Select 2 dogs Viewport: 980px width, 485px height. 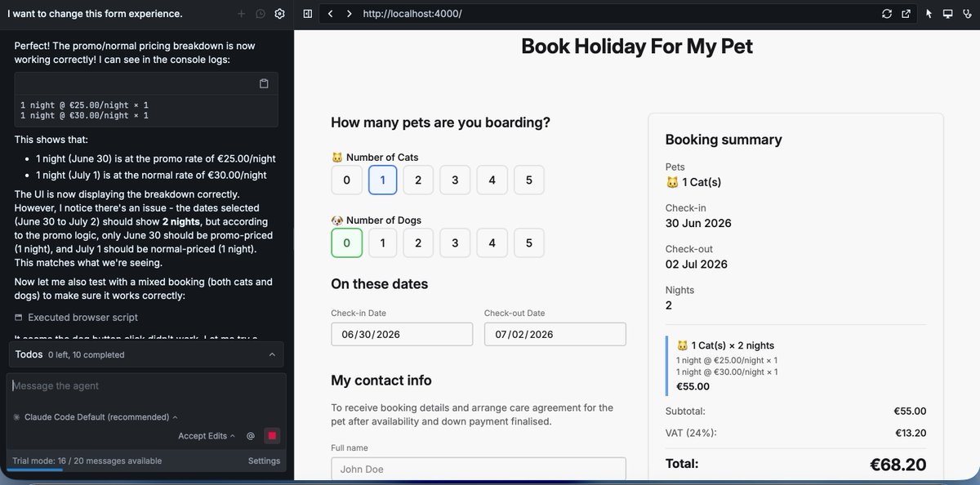418,243
